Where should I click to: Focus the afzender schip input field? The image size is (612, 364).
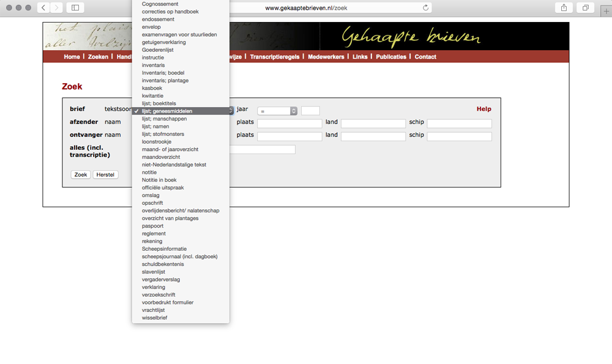click(459, 124)
